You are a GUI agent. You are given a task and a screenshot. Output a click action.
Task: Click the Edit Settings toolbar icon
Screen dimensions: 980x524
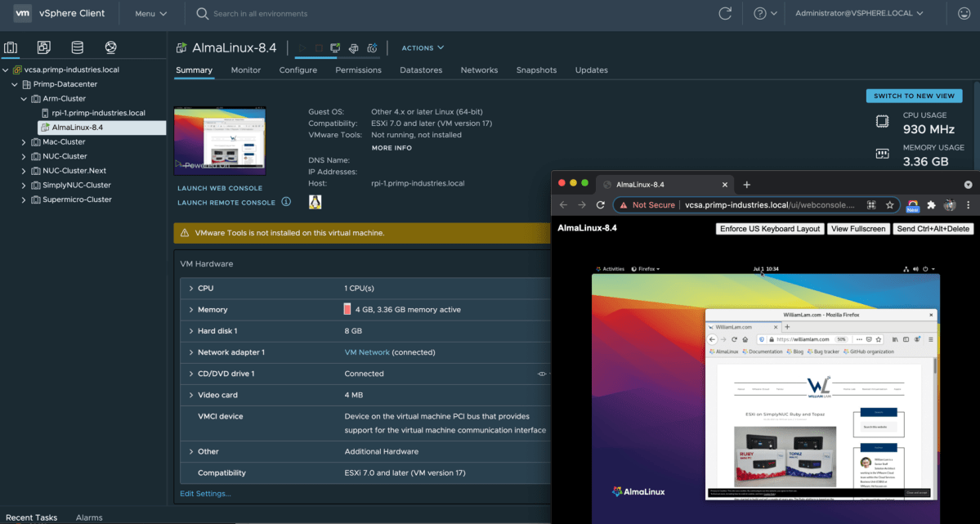click(353, 48)
